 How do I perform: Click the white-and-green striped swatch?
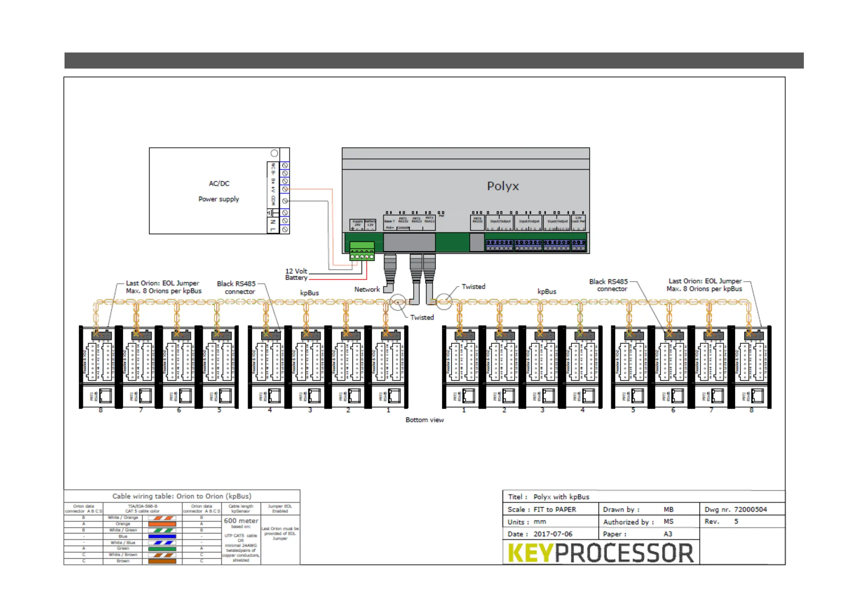(162, 531)
